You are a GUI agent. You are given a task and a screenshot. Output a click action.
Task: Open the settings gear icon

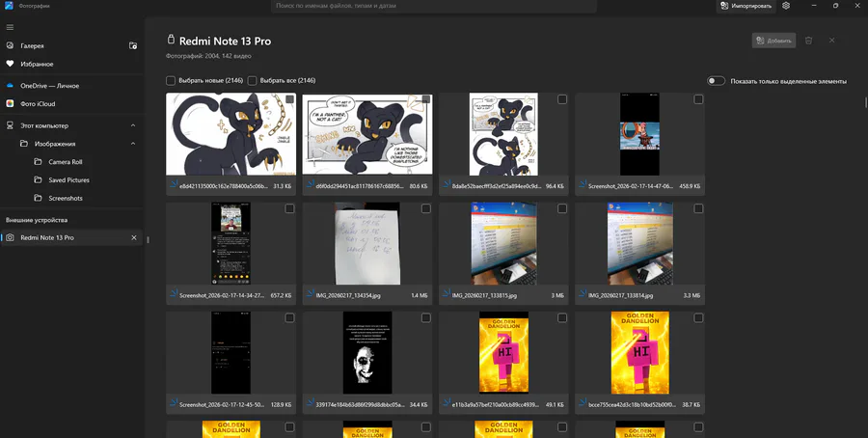(786, 6)
